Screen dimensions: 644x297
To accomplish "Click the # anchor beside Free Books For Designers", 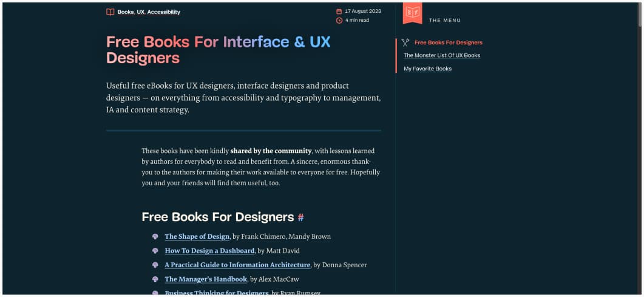I will coord(300,217).
